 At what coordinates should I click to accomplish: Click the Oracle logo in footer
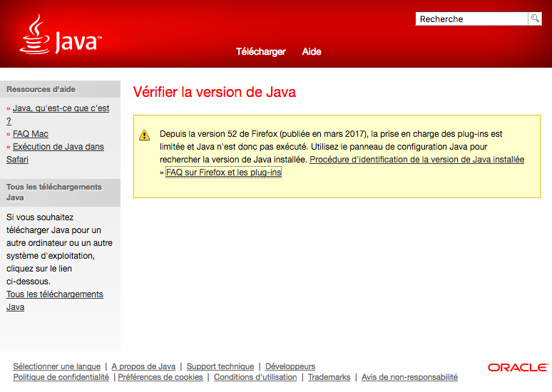point(518,367)
